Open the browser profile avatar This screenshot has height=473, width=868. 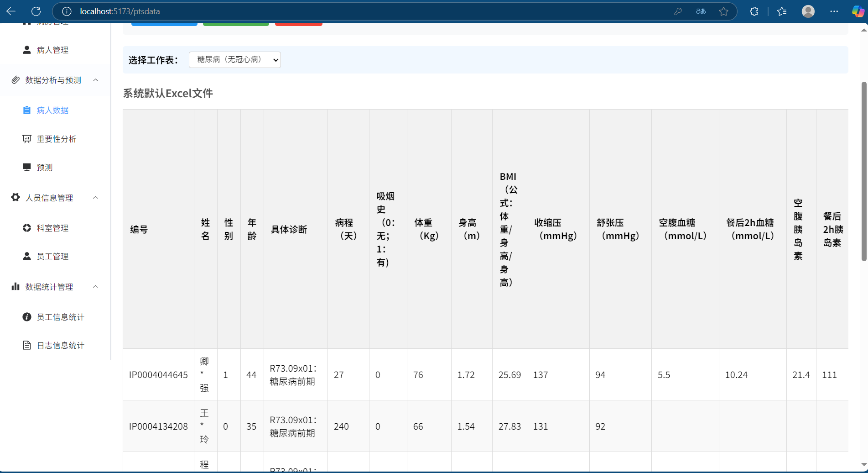click(x=808, y=11)
